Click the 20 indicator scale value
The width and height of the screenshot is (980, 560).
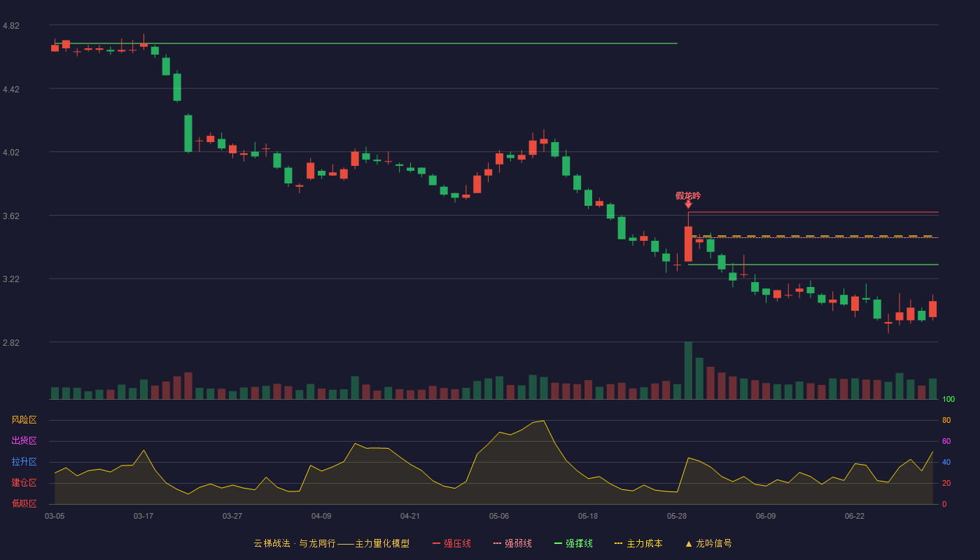tap(946, 483)
